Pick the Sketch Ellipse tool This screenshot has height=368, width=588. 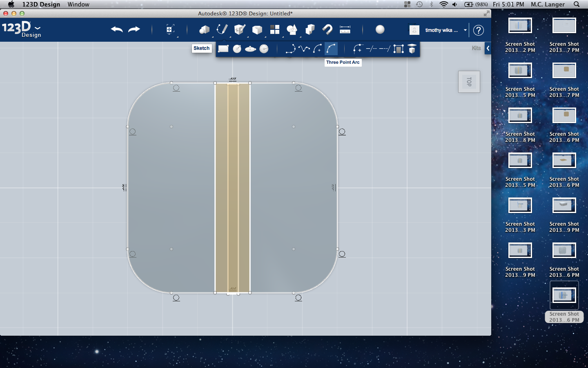(x=250, y=49)
